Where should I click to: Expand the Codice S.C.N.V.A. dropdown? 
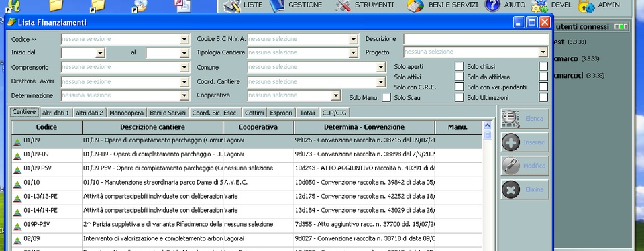(354, 40)
